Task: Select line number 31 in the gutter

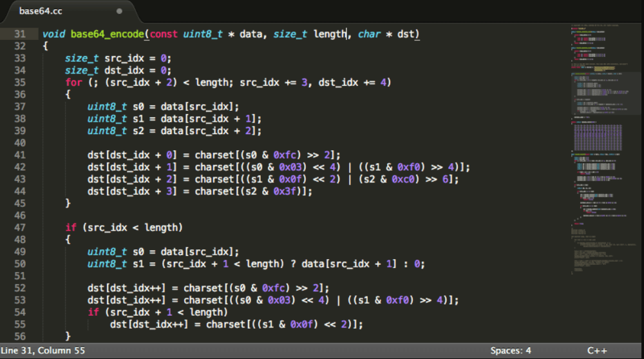Action: tap(19, 34)
